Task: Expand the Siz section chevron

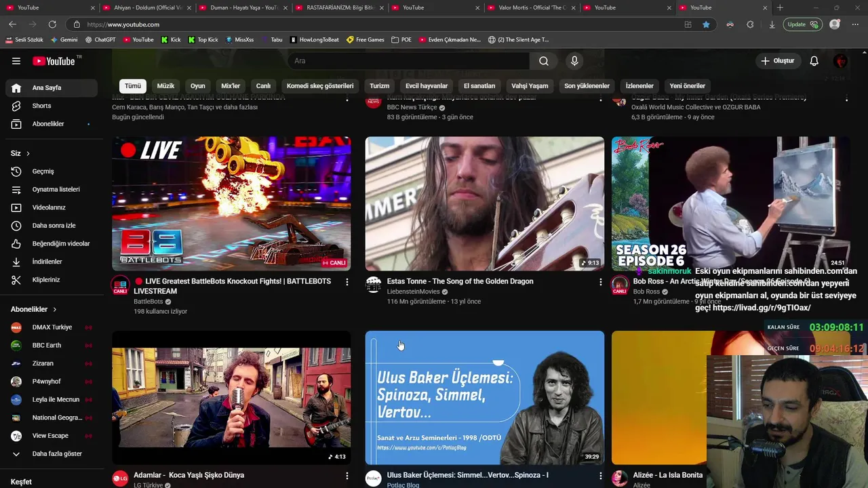Action: click(28, 153)
